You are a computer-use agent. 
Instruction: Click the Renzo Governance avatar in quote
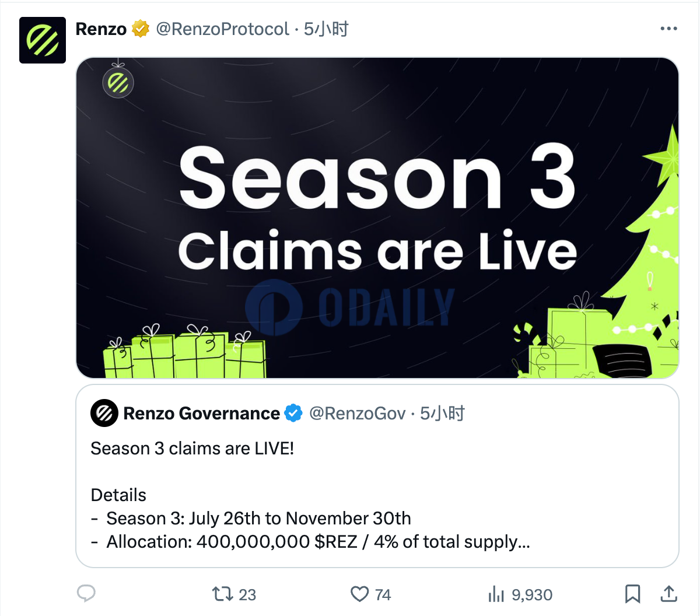point(104,414)
